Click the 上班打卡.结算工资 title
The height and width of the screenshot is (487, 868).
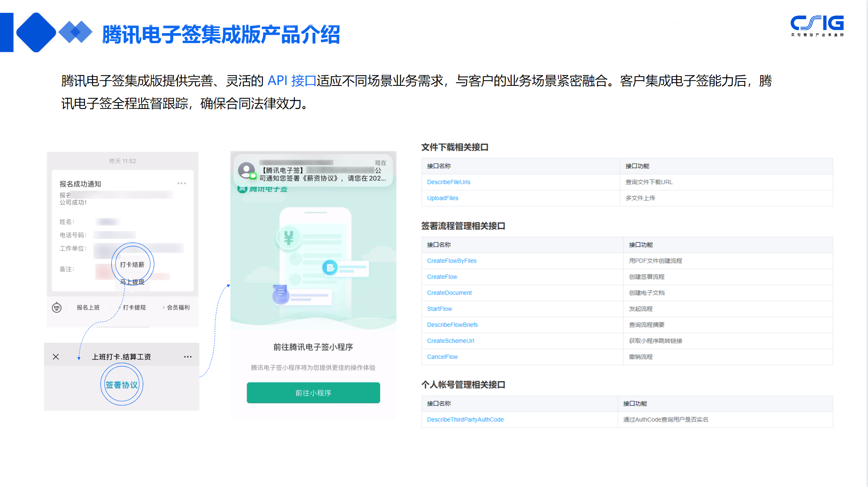click(121, 356)
